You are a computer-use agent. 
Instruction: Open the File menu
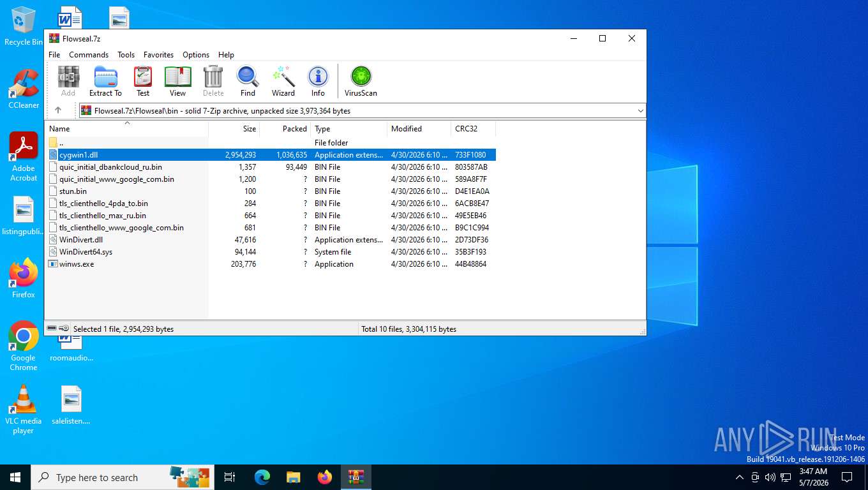[54, 55]
